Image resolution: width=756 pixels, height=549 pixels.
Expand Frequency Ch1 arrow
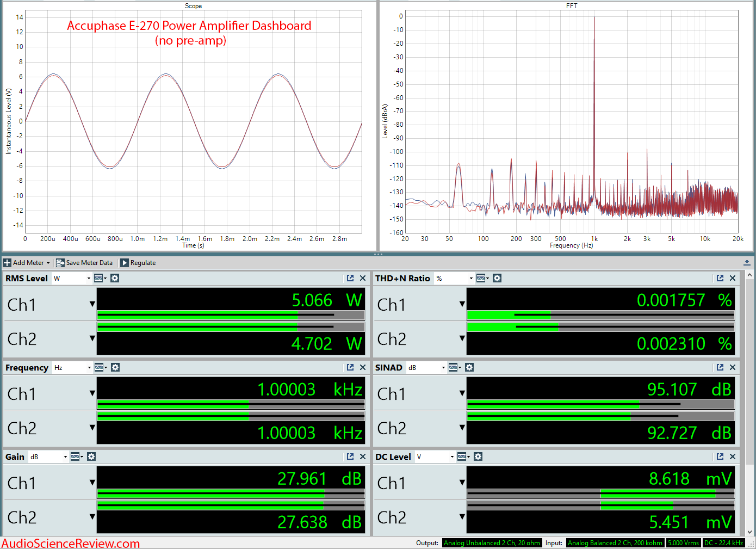[x=92, y=393]
